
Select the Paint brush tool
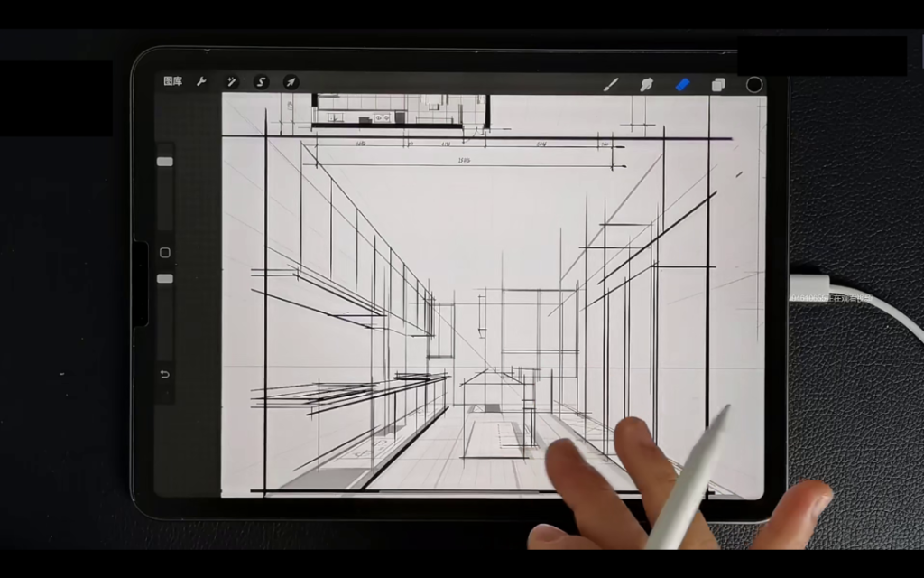[611, 84]
